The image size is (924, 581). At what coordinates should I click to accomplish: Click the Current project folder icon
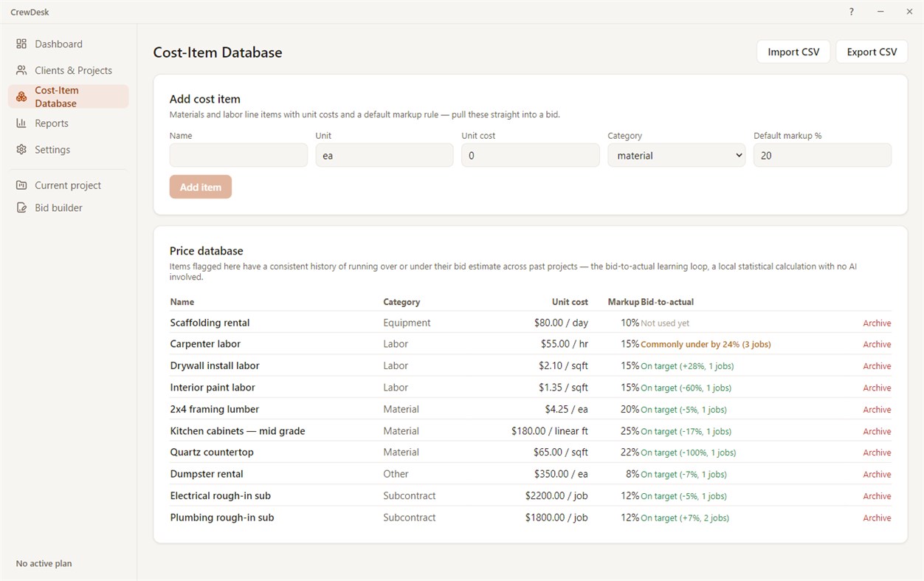tap(21, 185)
